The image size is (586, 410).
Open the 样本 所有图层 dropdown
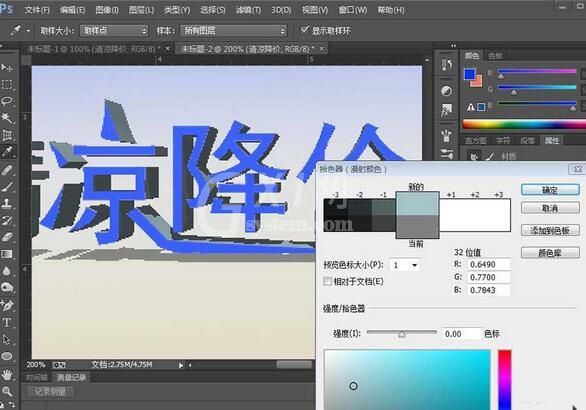[x=234, y=31]
